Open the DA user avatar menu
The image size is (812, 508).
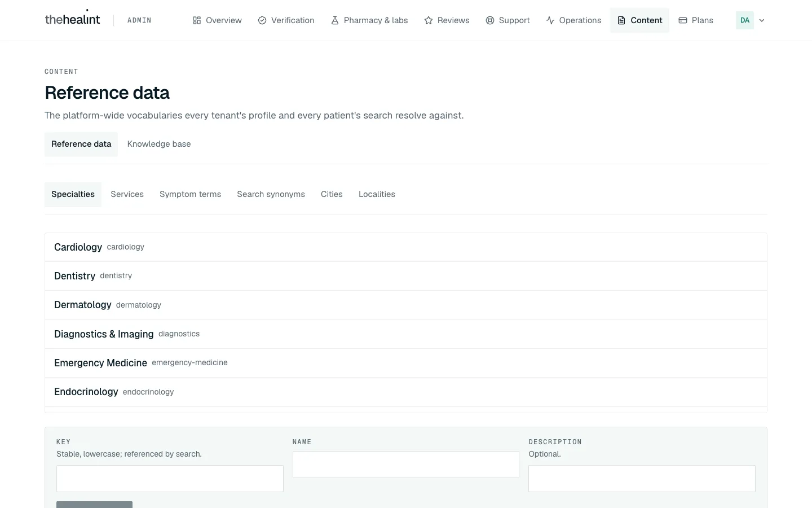pos(745,20)
